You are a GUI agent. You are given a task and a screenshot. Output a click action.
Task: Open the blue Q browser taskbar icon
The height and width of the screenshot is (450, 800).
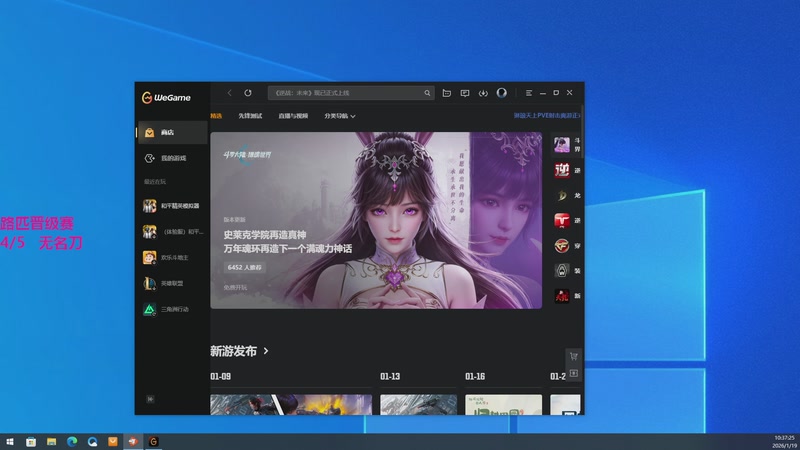click(92, 442)
